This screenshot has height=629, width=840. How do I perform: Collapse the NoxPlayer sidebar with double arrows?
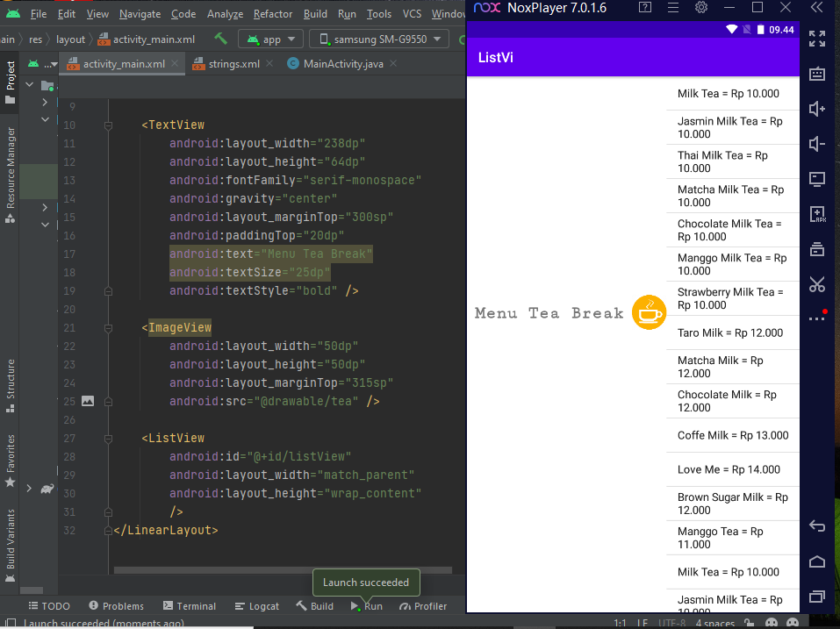click(x=816, y=8)
